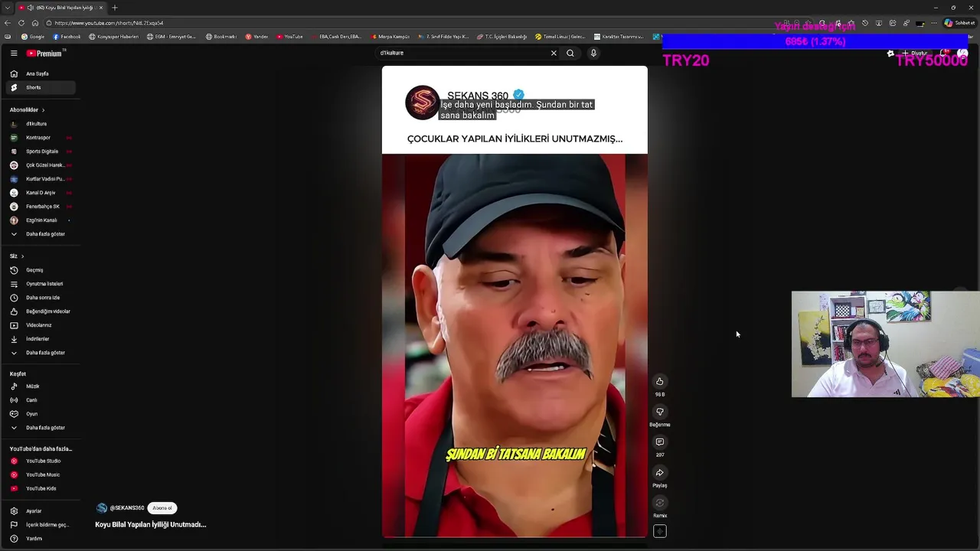Image resolution: width=980 pixels, height=551 pixels.
Task: Open Videolarınız page
Action: point(40,325)
